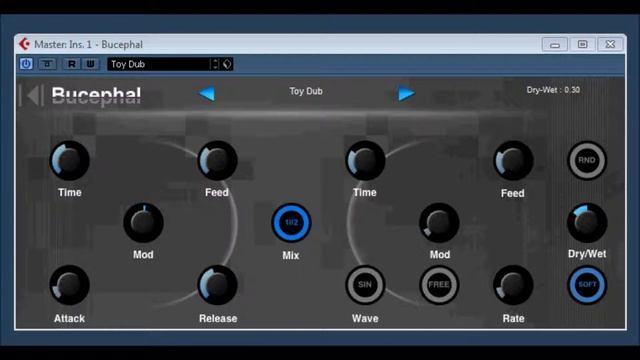
Task: Toggle the FREE sync mode button
Action: click(x=439, y=285)
